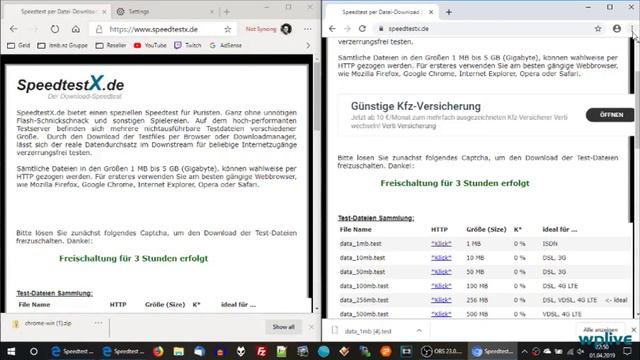Screen dimensions: 640x360
Task: Click the Günstige Kfz-Versicherung ad heading
Action: pyautogui.click(x=416, y=106)
